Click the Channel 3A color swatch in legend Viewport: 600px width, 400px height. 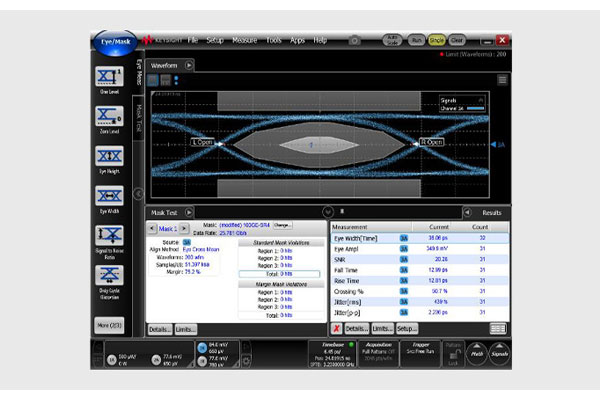click(476, 108)
